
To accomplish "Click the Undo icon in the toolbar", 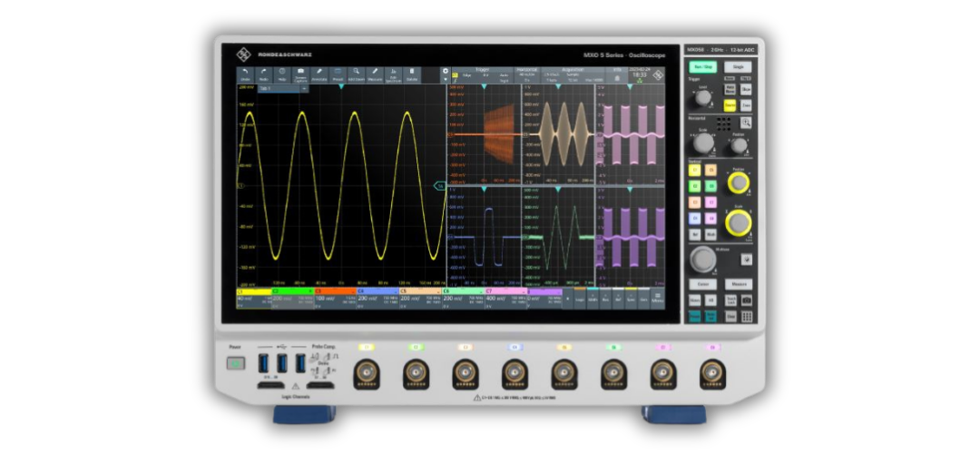I will [x=246, y=74].
